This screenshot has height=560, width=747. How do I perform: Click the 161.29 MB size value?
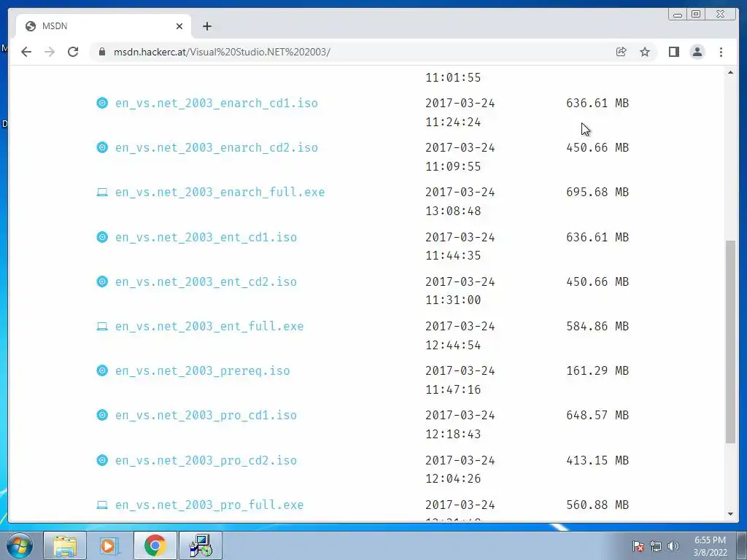coord(597,371)
